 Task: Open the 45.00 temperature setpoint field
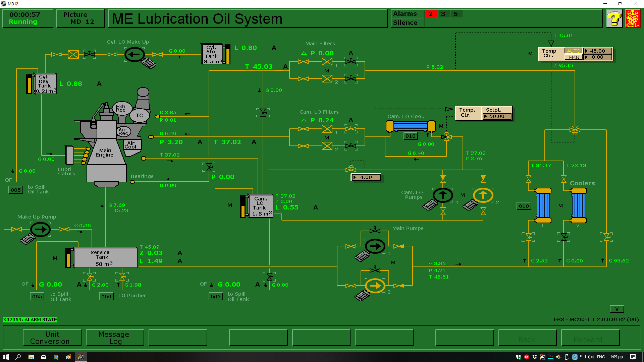coord(598,51)
